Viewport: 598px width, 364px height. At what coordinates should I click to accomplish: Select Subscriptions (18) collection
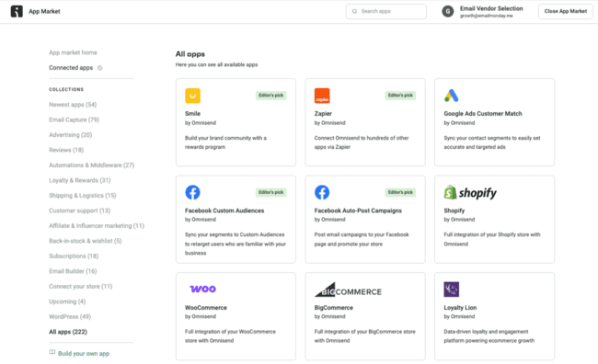click(74, 256)
